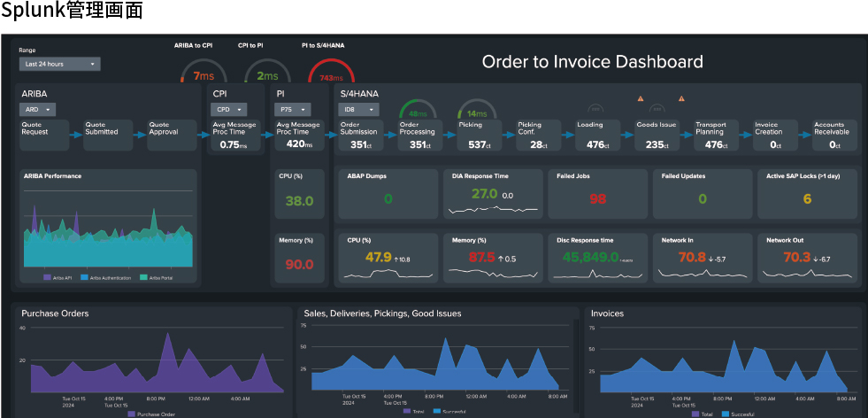
Task: Click the 48ms gauge above Order Processing
Action: tap(418, 109)
